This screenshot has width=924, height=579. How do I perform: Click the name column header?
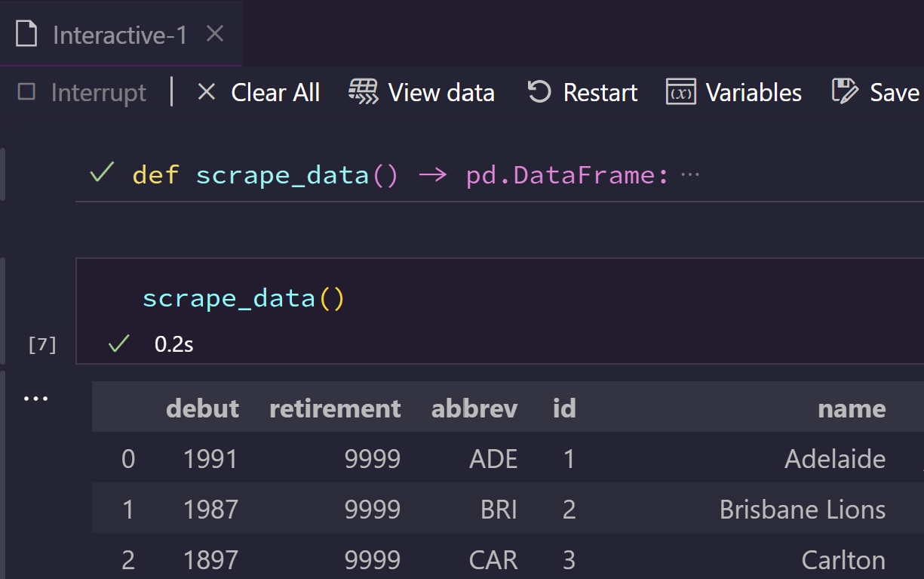coord(852,408)
